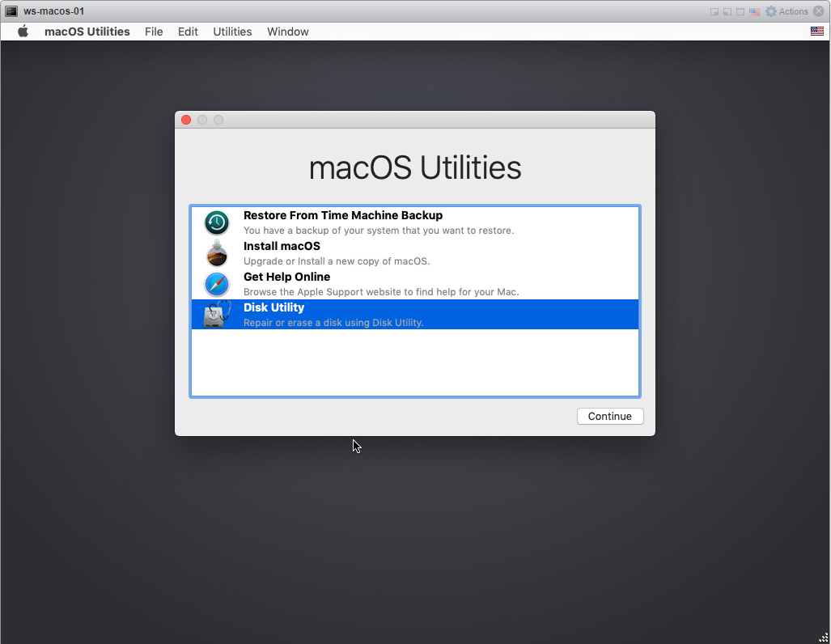The image size is (831, 644).
Task: Click the Continue button
Action: click(610, 416)
